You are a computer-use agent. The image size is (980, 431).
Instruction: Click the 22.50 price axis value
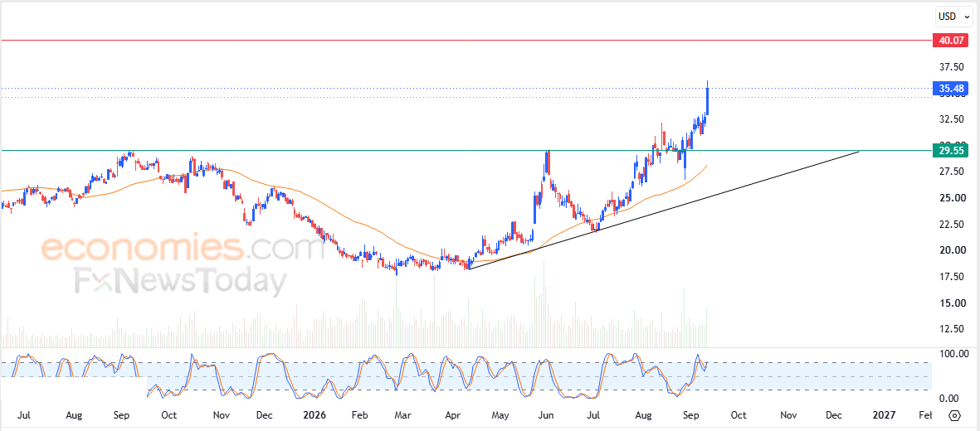pyautogui.click(x=950, y=225)
